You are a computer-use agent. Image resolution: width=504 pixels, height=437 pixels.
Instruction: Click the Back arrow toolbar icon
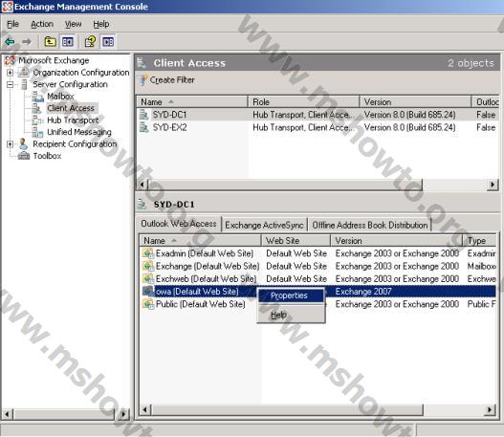tap(10, 42)
